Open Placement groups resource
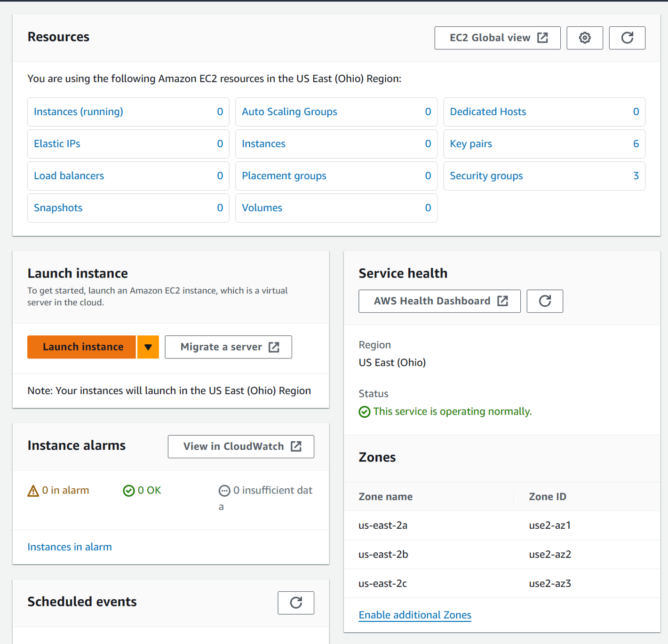The height and width of the screenshot is (644, 668). 336,176
